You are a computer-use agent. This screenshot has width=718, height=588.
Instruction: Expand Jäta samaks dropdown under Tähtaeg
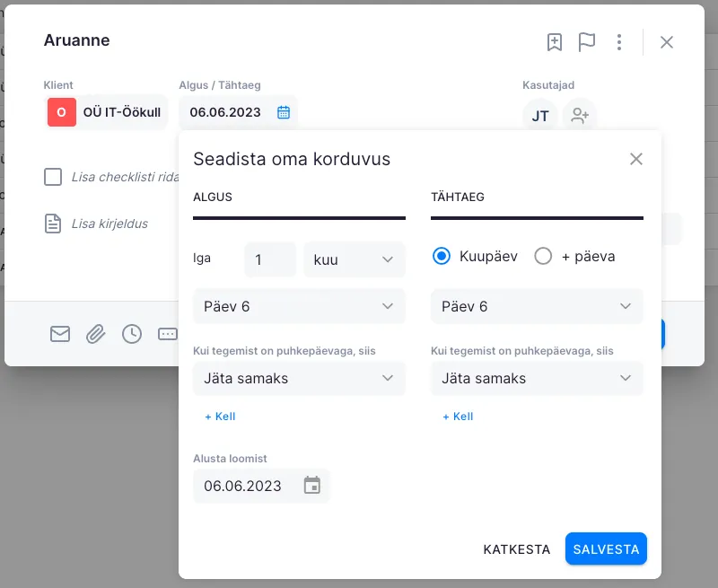point(537,378)
